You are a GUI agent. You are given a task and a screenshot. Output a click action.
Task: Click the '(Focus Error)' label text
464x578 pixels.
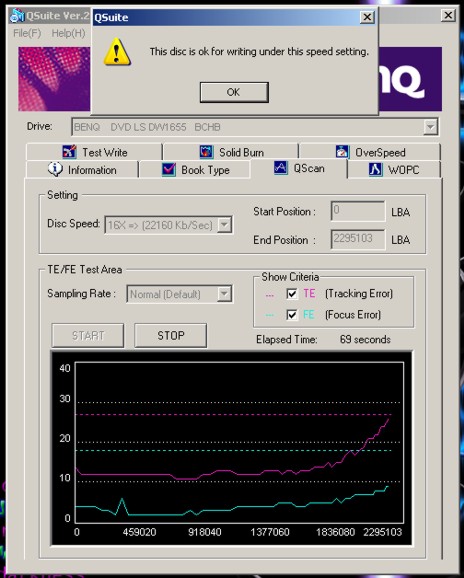[353, 315]
